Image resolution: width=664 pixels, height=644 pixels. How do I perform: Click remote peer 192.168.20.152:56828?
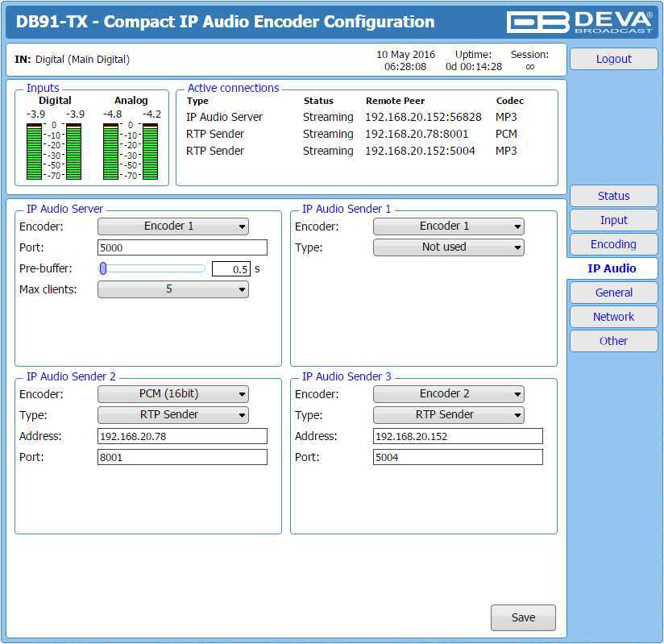pyautogui.click(x=424, y=117)
